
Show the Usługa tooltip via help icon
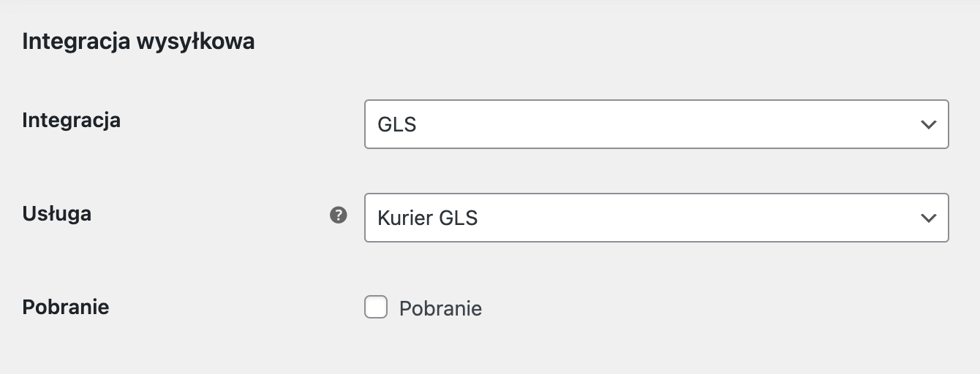339,215
